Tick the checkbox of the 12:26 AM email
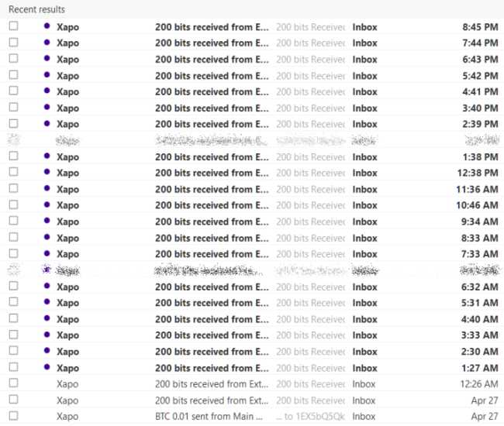 pos(13,383)
